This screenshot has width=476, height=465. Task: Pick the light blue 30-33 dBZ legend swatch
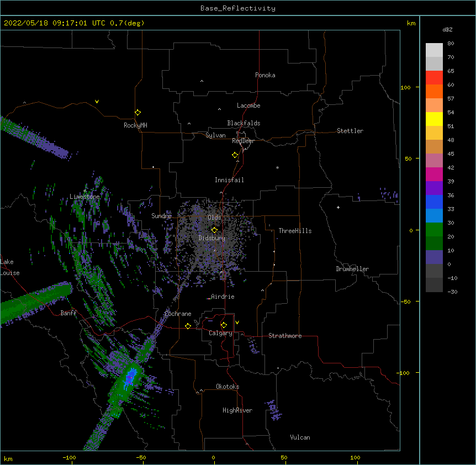[x=434, y=215]
